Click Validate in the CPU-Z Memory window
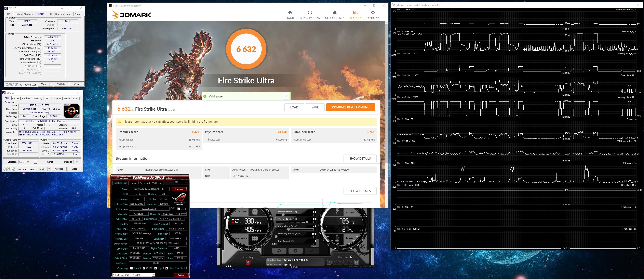 [61, 84]
